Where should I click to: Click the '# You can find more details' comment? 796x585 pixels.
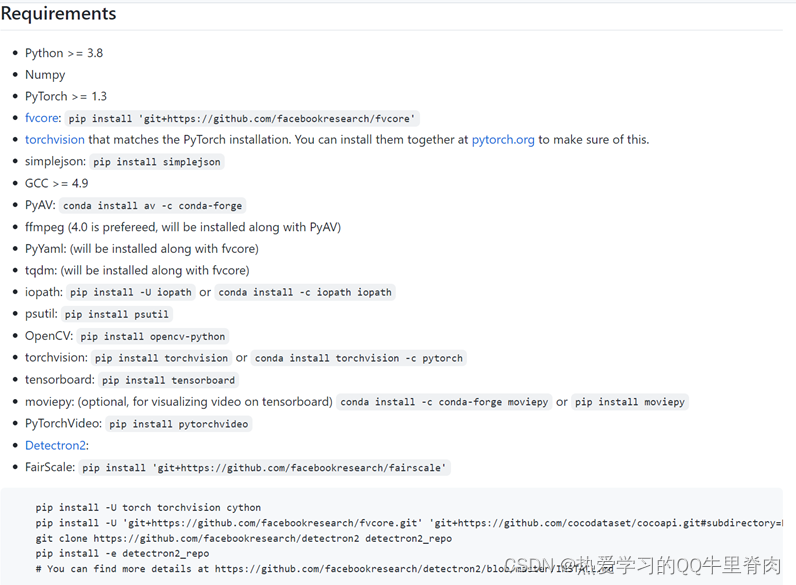[x=325, y=569]
